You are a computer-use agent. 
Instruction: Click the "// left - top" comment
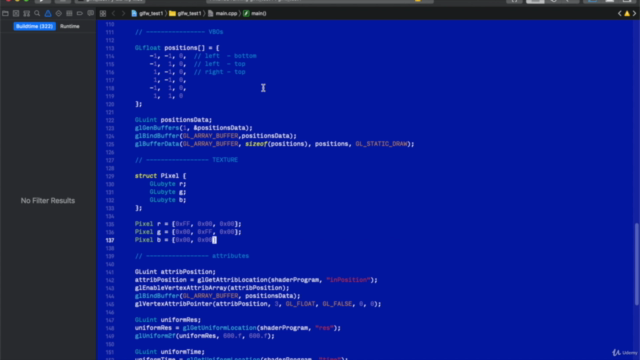coord(220,64)
